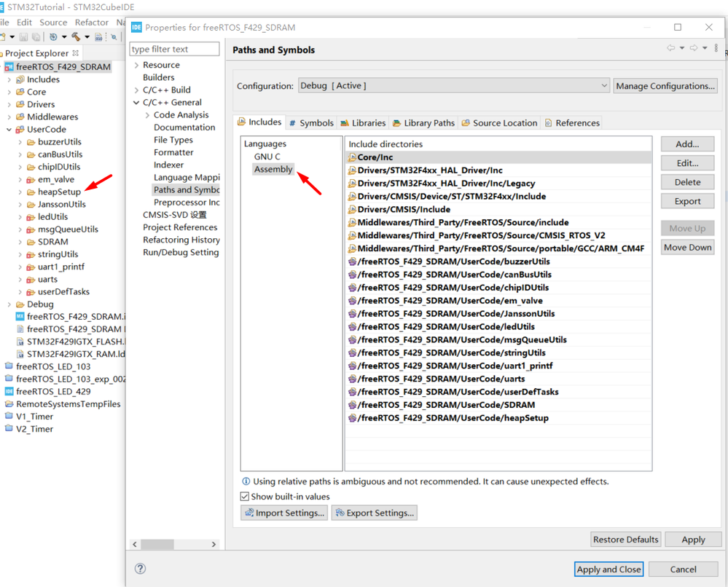Select GNU C in the Languages list

[x=267, y=157]
